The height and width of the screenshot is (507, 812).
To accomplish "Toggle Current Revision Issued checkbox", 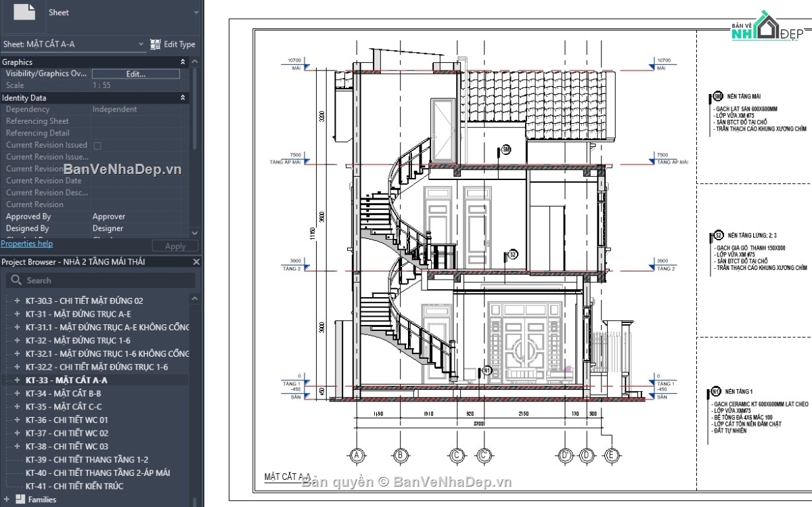I will pyautogui.click(x=97, y=145).
